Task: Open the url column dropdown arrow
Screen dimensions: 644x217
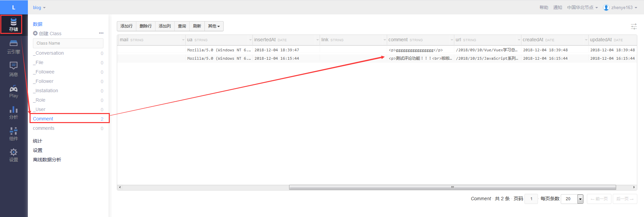Action: click(519, 40)
